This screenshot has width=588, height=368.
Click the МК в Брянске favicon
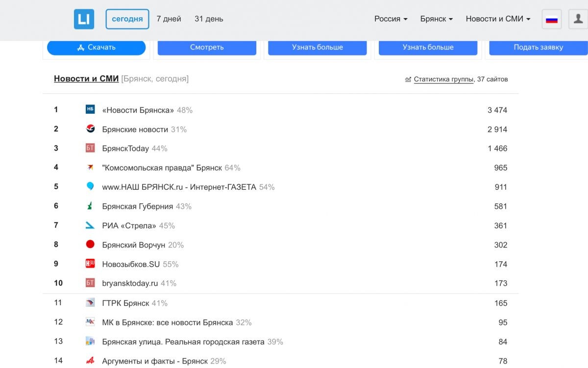coord(90,322)
